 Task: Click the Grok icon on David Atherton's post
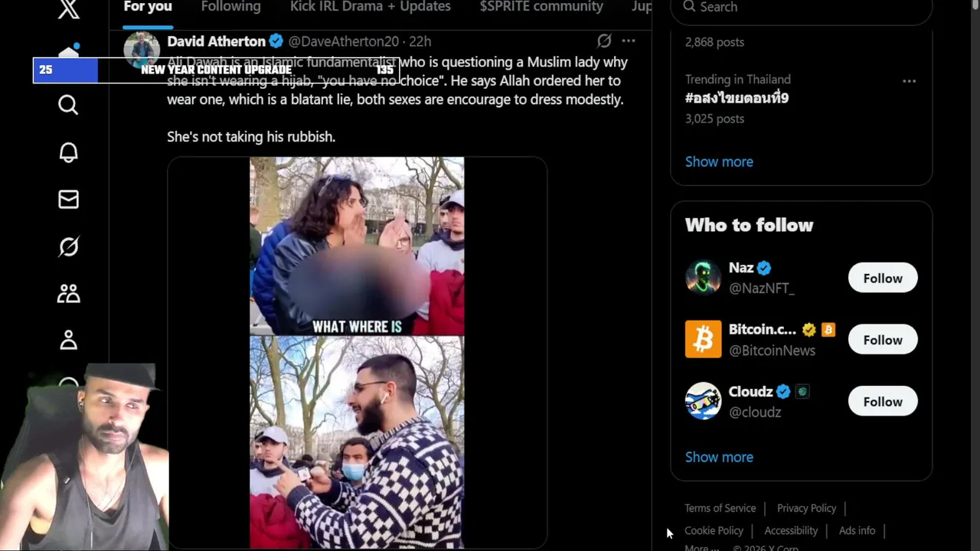point(604,41)
